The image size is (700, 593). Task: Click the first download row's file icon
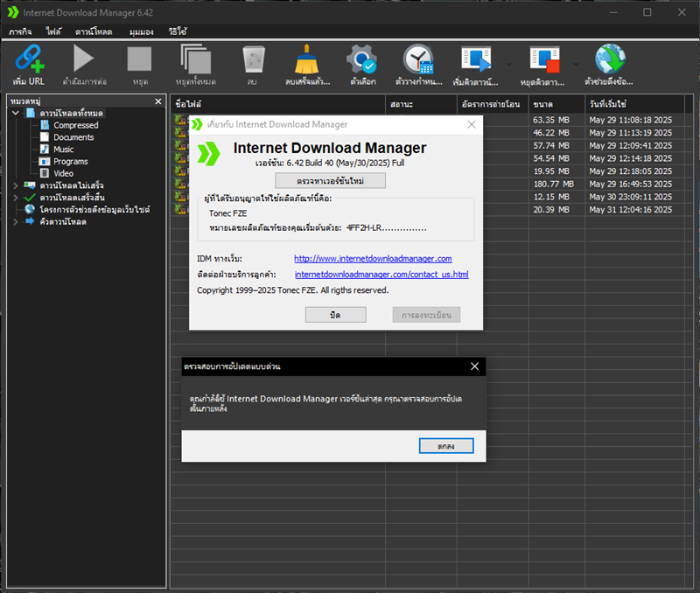[x=180, y=120]
